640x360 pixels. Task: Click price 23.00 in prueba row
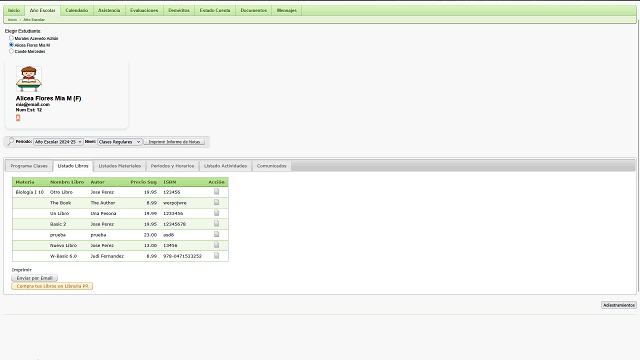pyautogui.click(x=150, y=235)
